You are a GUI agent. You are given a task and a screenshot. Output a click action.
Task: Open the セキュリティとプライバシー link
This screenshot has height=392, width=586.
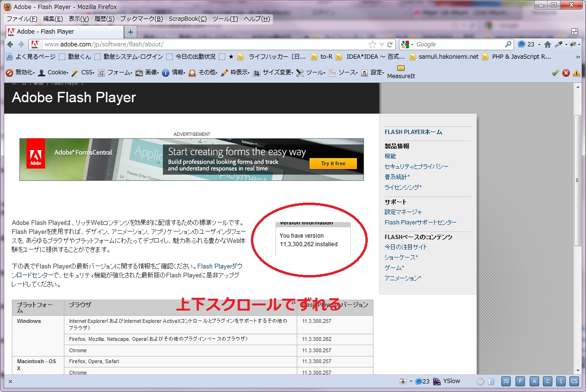click(417, 166)
